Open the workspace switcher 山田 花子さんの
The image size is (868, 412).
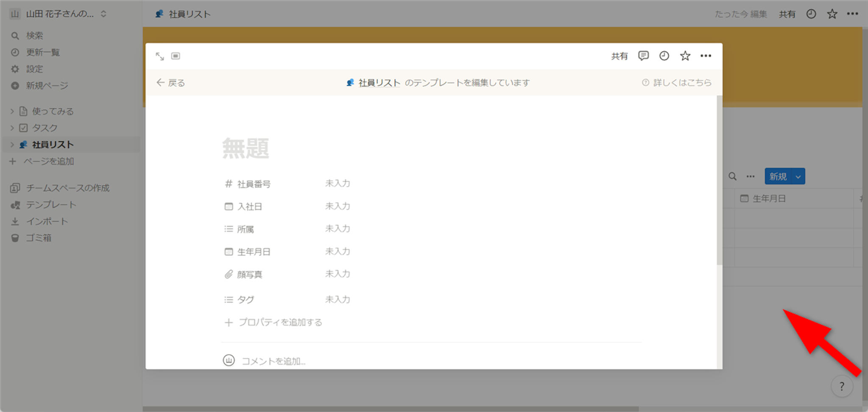click(59, 14)
